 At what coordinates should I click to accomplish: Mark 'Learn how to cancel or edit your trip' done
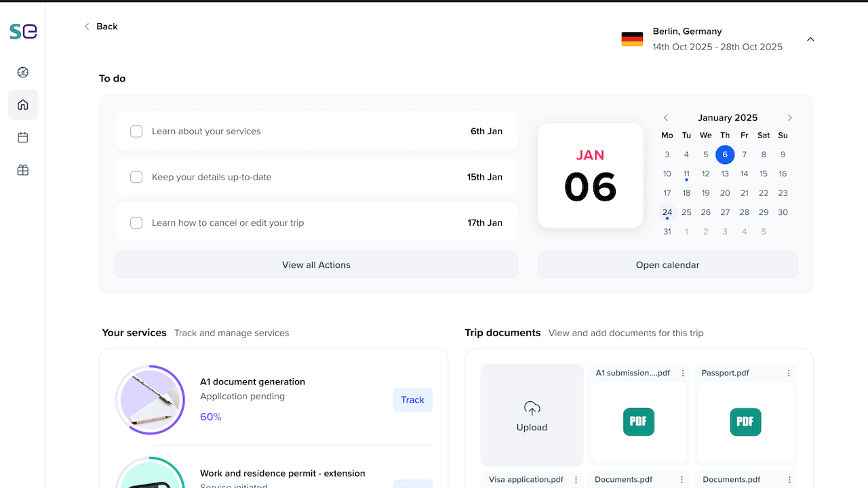pos(136,223)
